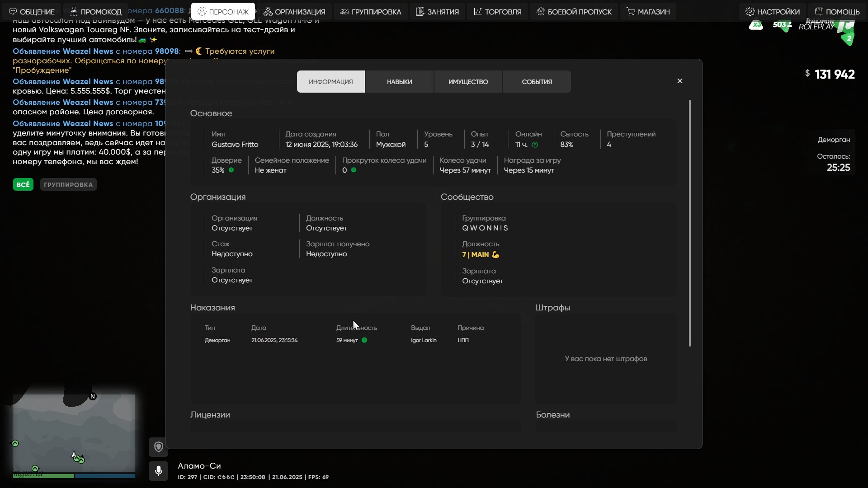Image resolution: width=868 pixels, height=488 pixels.
Task: Switch to СОБЫТИЯ tab
Action: [537, 82]
